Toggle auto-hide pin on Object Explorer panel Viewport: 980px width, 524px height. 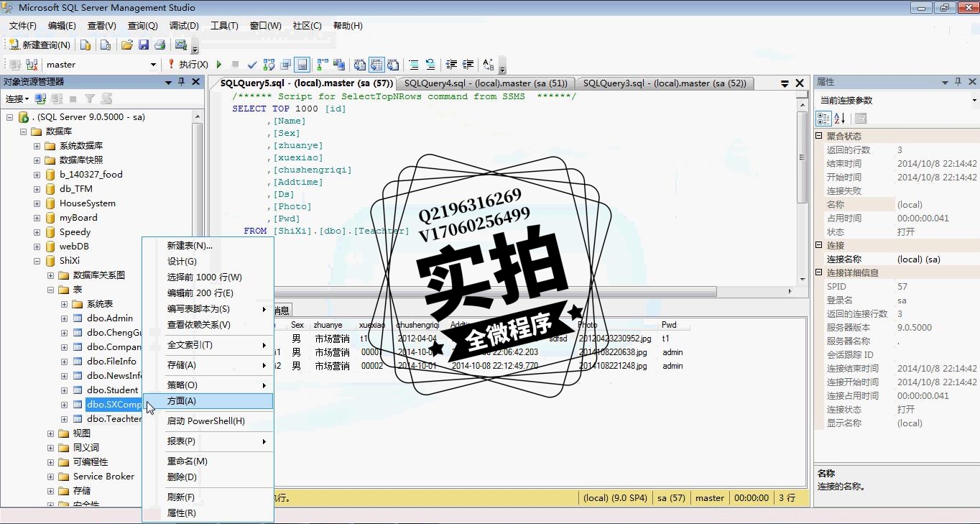coord(181,82)
